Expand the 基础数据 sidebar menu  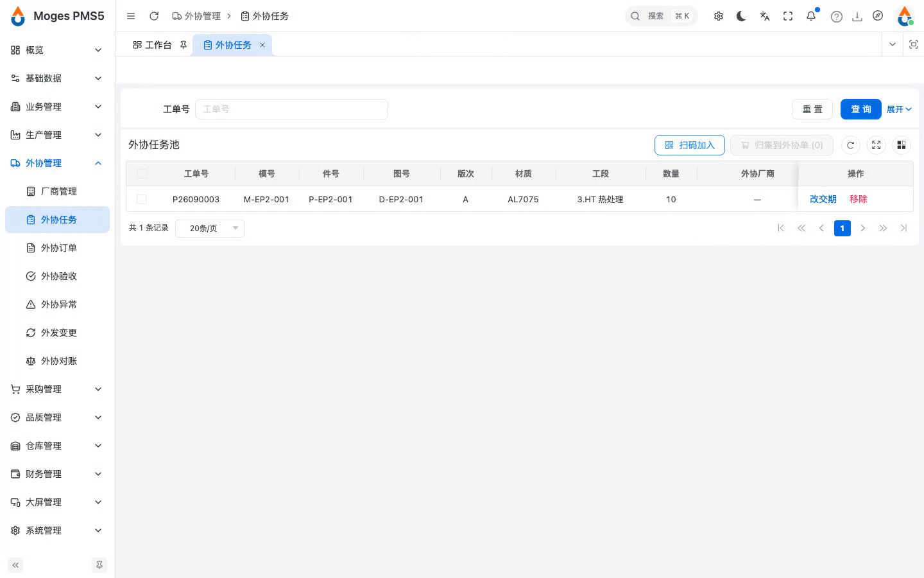[x=57, y=78]
